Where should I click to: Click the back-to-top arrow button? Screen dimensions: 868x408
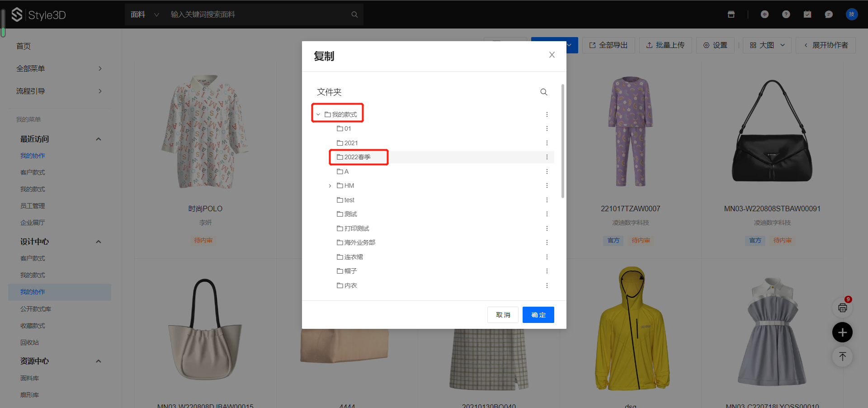tap(843, 356)
